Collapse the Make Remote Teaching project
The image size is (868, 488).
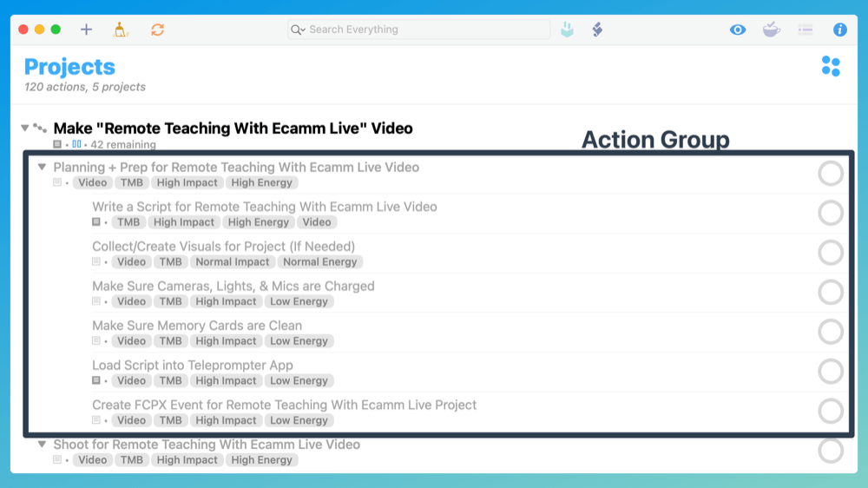pyautogui.click(x=25, y=128)
